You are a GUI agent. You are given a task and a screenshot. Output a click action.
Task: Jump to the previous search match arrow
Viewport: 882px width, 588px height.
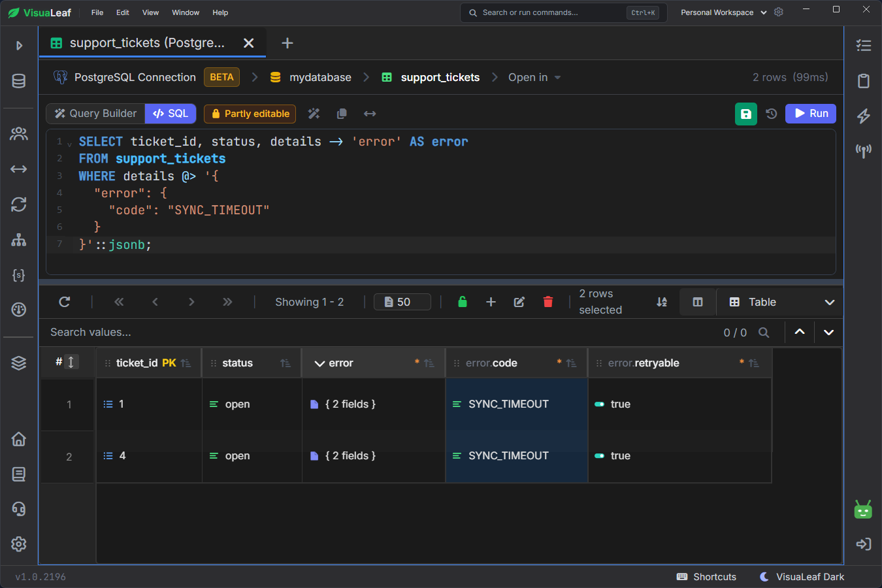(800, 333)
